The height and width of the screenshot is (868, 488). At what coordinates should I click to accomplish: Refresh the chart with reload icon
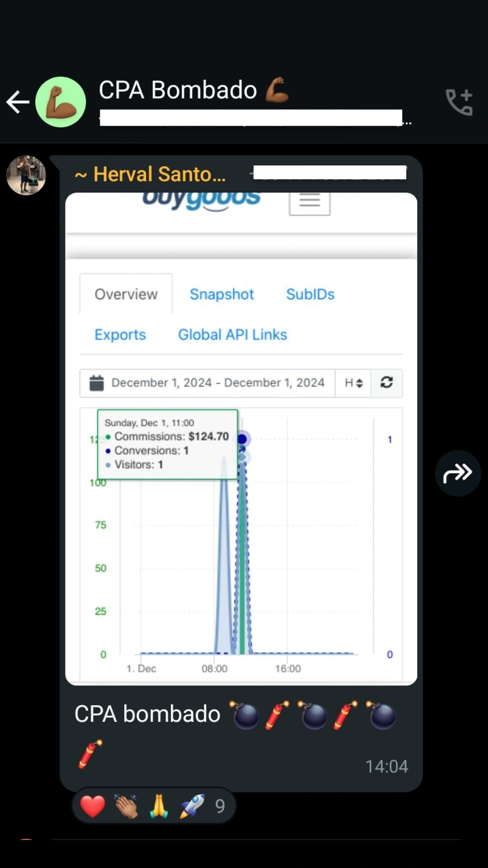click(386, 383)
